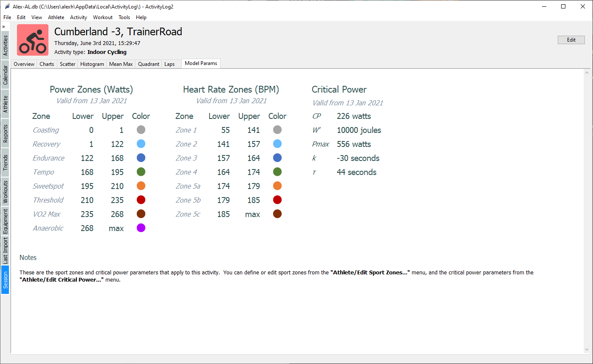Open the Last Import sidebar section
The width and height of the screenshot is (593, 364).
point(6,251)
